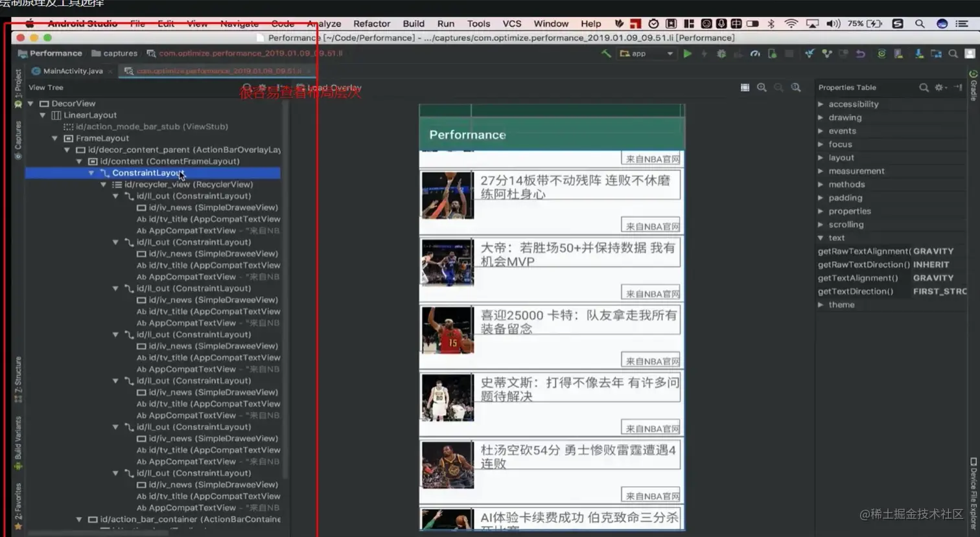This screenshot has width=980, height=537.
Task: Apply changes using the lightning bolt icon
Action: (705, 54)
